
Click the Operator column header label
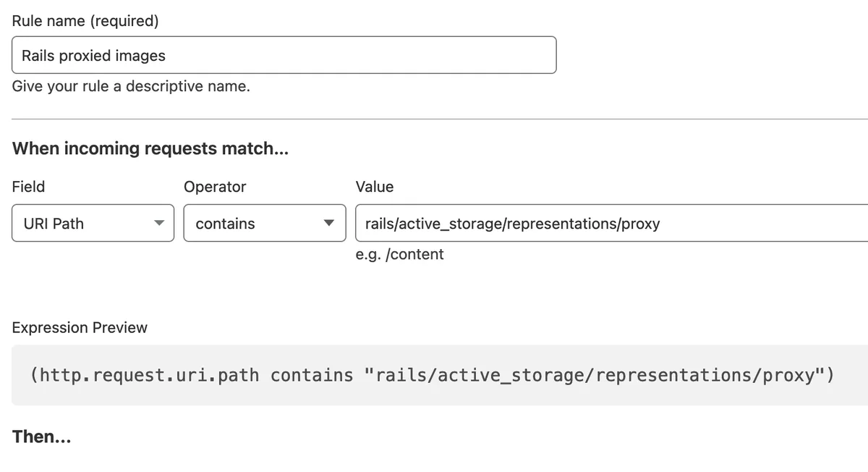214,186
